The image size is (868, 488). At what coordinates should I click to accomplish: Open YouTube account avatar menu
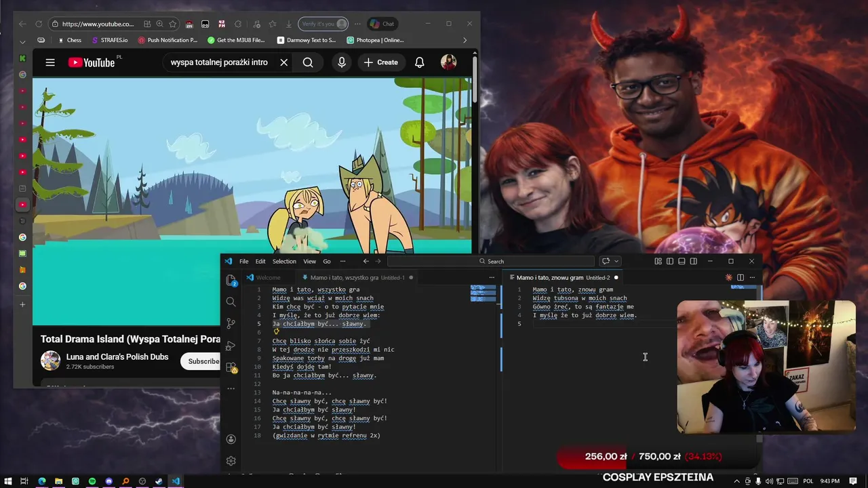click(x=448, y=62)
